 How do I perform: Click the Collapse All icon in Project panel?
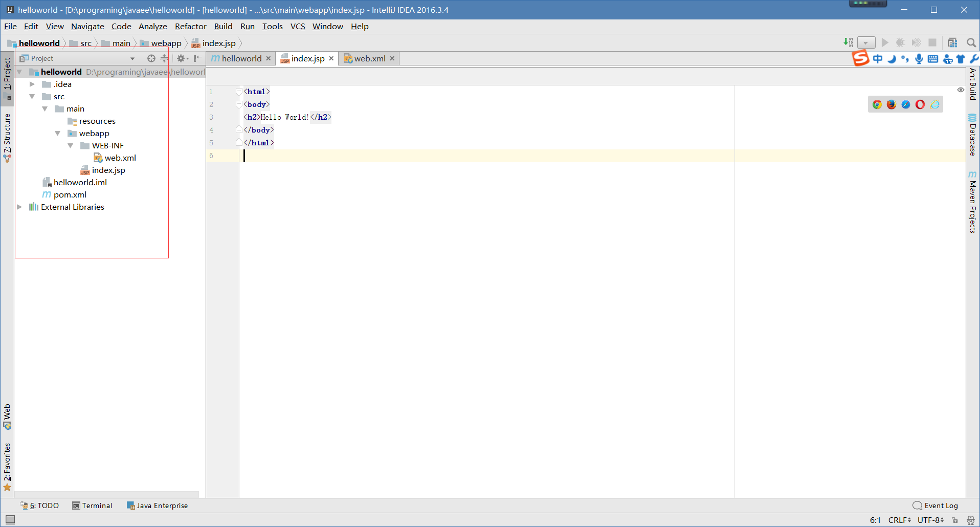pos(164,58)
